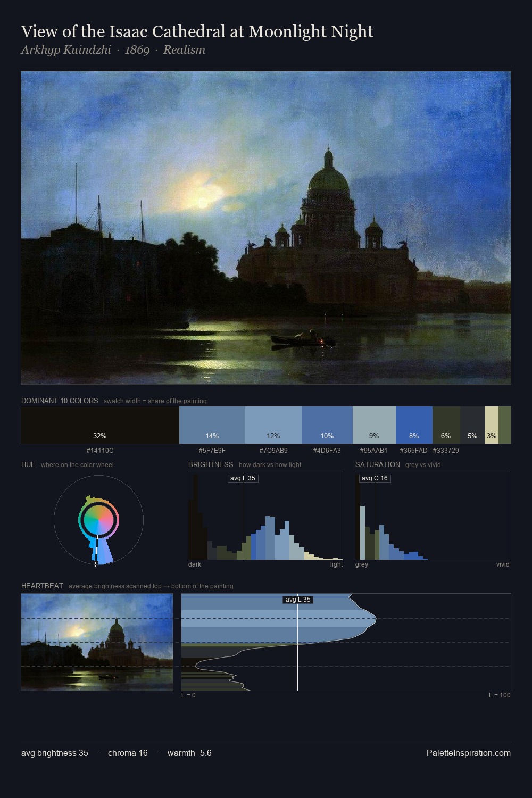Click 'swatch width = share of the painting' note

click(x=155, y=401)
